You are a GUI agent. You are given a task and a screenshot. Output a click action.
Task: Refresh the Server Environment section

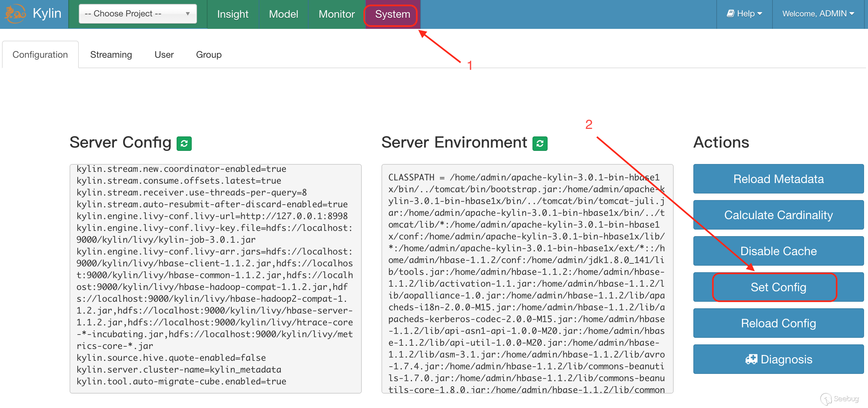539,144
